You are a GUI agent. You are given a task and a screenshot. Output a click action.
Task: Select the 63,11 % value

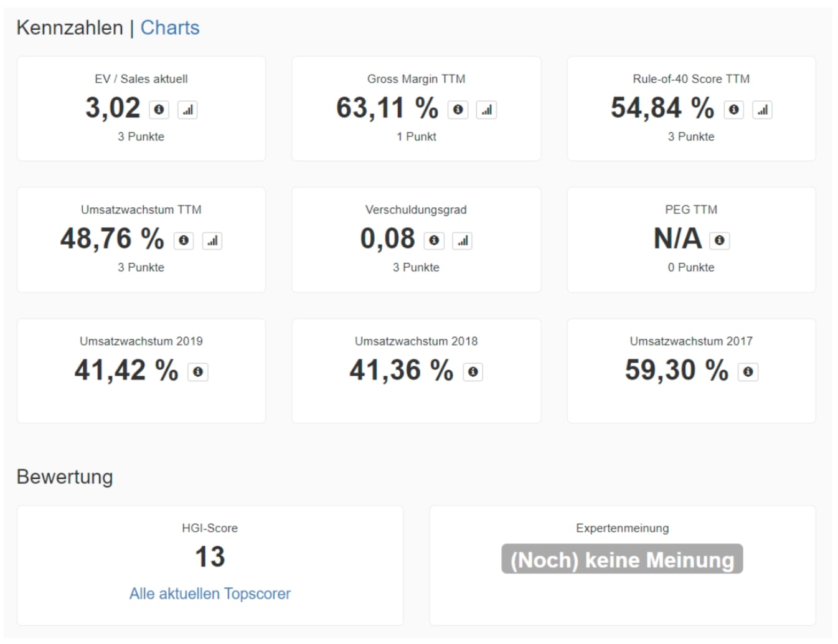click(387, 108)
